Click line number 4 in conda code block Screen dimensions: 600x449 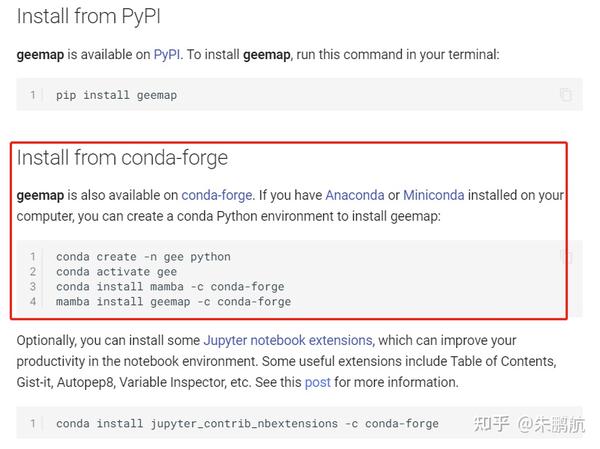[33, 302]
